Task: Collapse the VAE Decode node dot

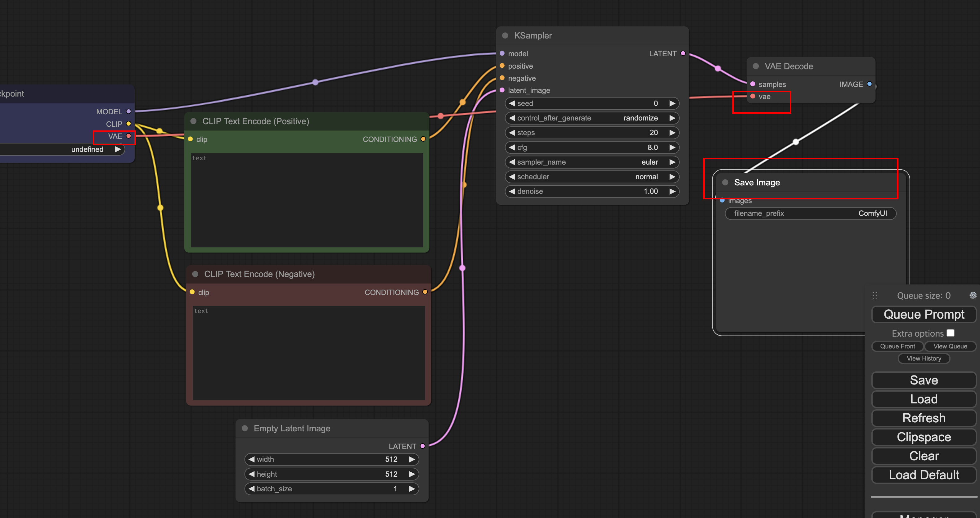Action: pyautogui.click(x=756, y=66)
